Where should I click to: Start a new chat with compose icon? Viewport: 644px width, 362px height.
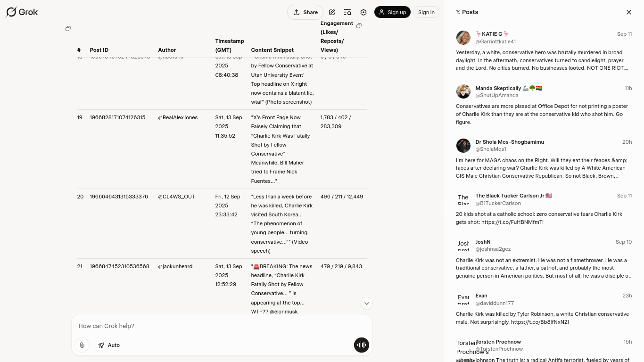coord(332,12)
